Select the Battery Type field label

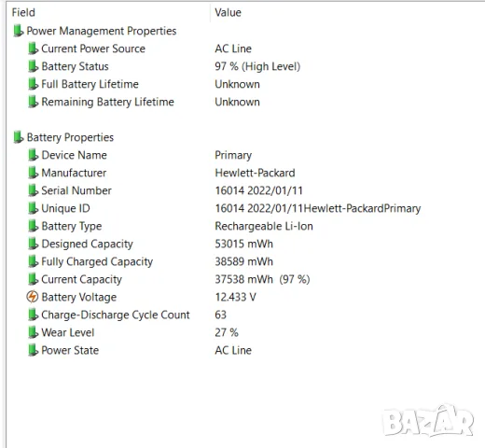[x=72, y=226]
